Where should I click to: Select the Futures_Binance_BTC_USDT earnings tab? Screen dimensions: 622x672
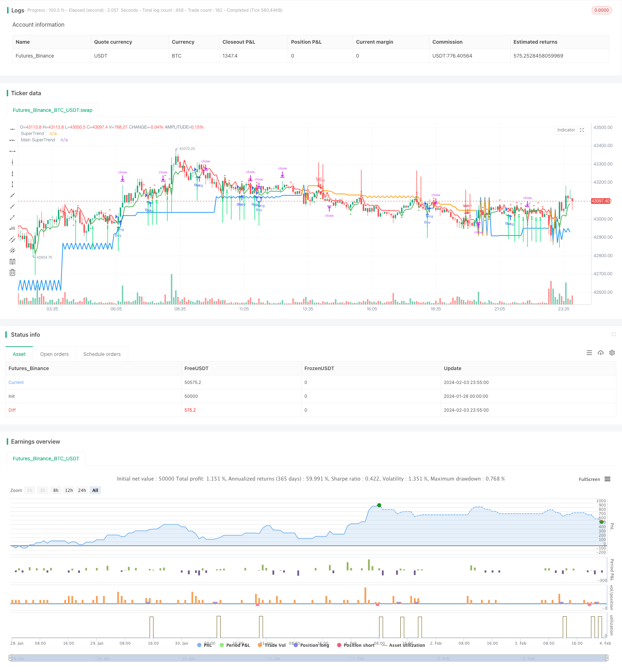pyautogui.click(x=46, y=459)
